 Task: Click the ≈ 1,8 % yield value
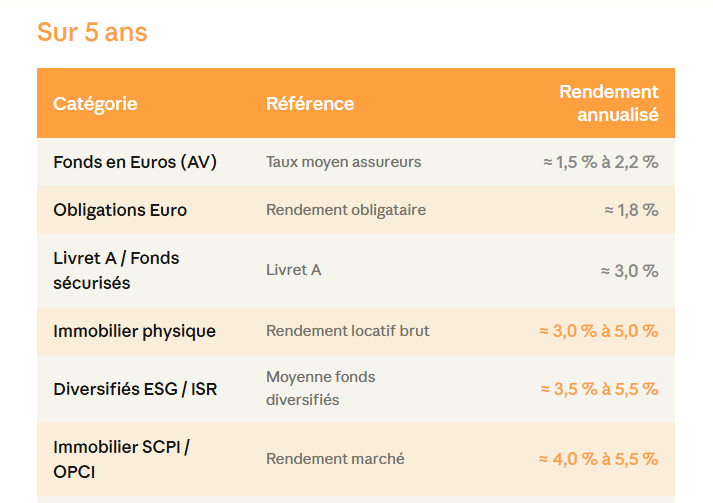pyautogui.click(x=631, y=210)
